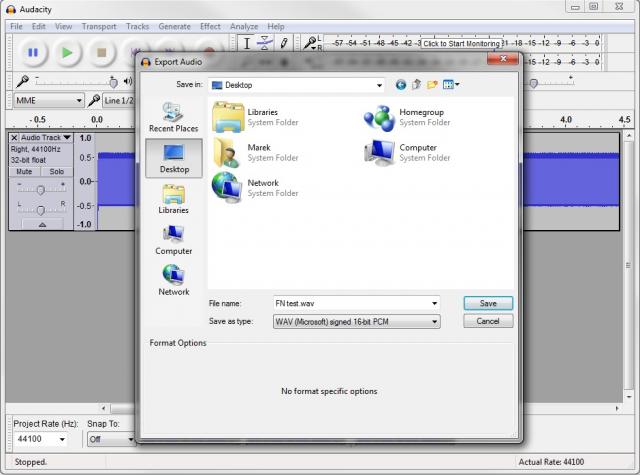640x475 pixels.
Task: Click the input volume slider handle
Action: coord(113,82)
